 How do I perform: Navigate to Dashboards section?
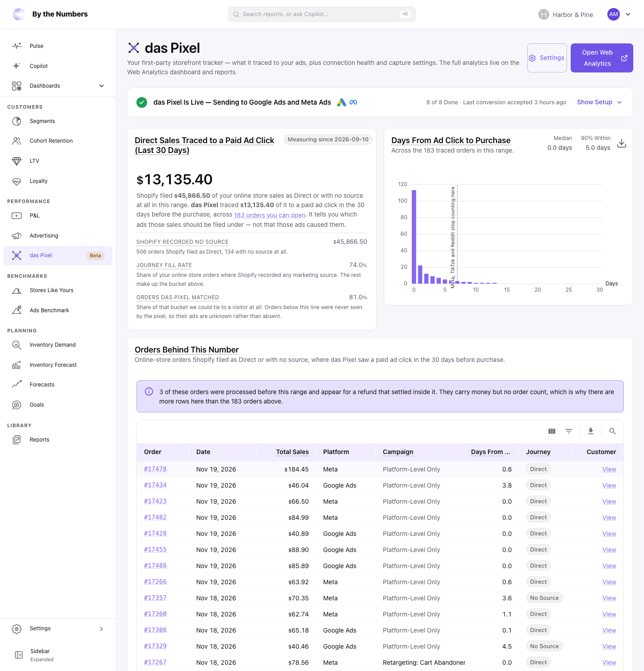click(58, 86)
